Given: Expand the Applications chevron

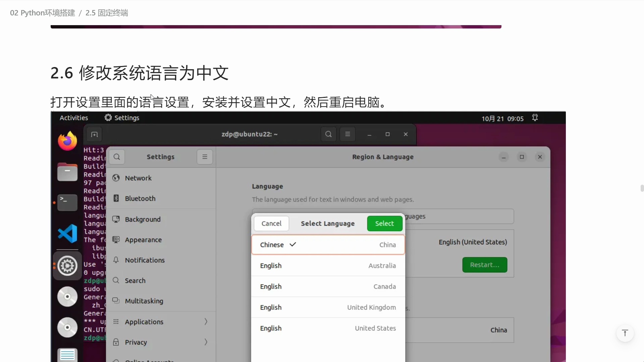Looking at the screenshot, I should click(x=206, y=322).
